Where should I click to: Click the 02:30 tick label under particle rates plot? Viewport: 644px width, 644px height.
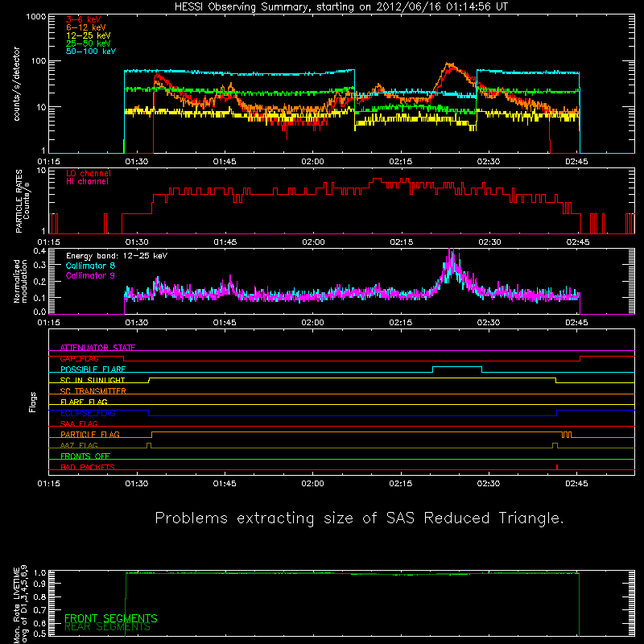pyautogui.click(x=489, y=242)
